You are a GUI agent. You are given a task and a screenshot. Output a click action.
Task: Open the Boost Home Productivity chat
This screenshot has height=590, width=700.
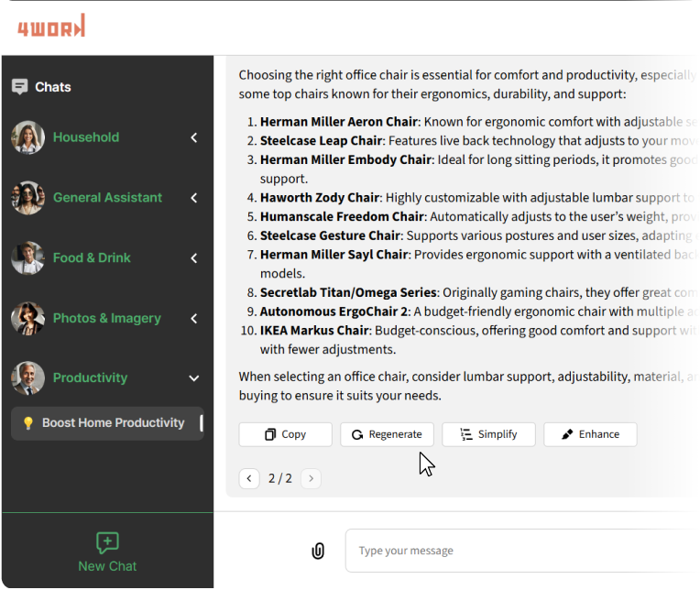pos(107,423)
